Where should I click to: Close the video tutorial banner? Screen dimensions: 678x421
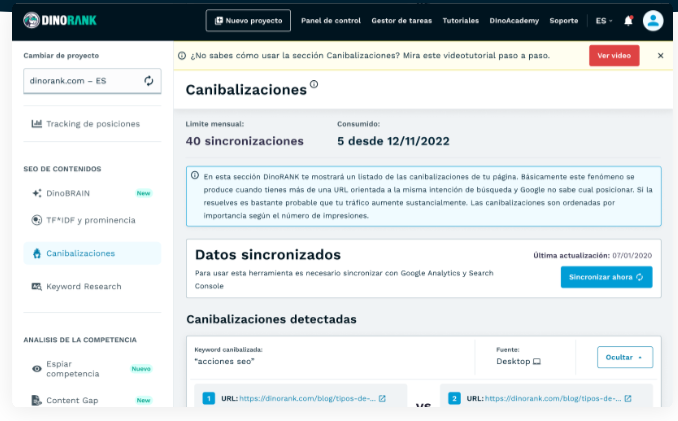[660, 55]
